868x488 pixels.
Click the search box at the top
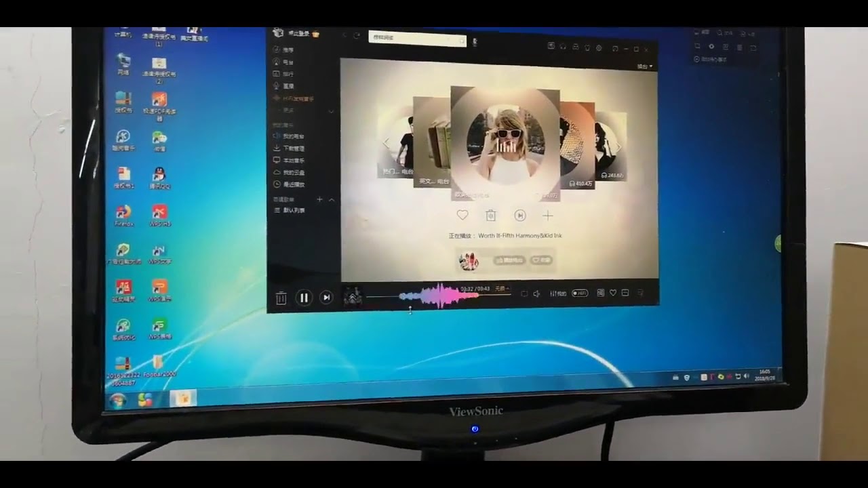click(x=417, y=39)
